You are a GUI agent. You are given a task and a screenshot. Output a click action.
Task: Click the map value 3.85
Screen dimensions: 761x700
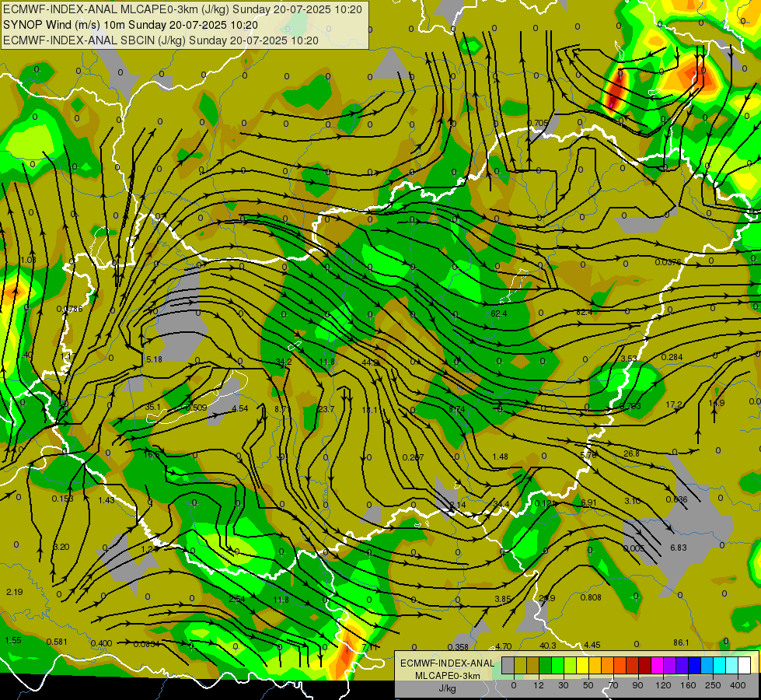(503, 599)
